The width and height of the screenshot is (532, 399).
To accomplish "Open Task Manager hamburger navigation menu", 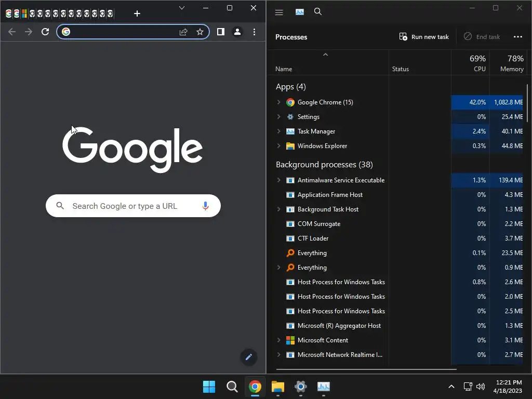I will [x=279, y=12].
